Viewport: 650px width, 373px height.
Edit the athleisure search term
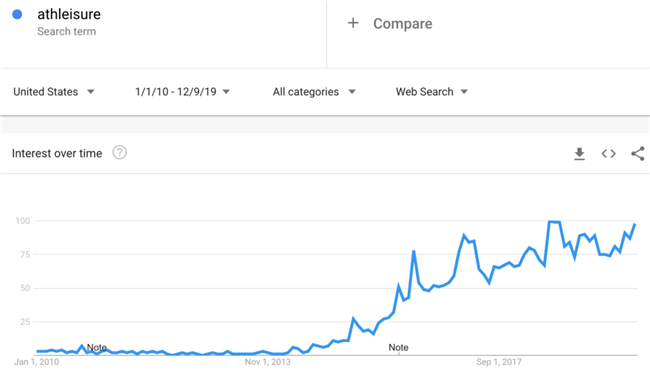69,14
